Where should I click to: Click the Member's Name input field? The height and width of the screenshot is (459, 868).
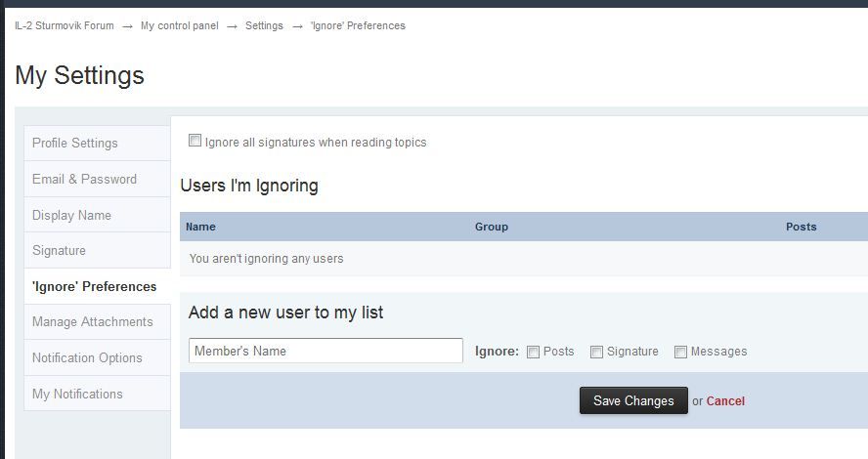tap(325, 351)
